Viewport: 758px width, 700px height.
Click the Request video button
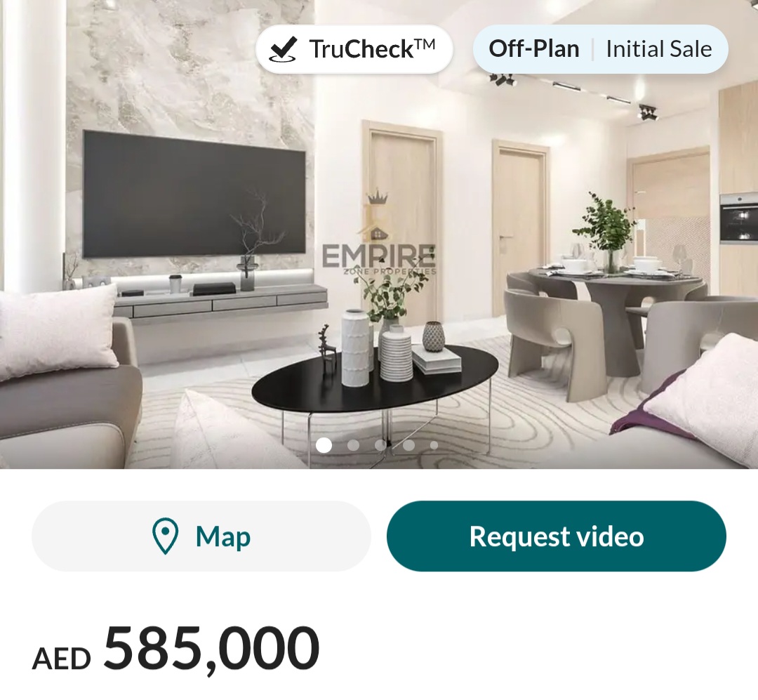click(x=557, y=536)
